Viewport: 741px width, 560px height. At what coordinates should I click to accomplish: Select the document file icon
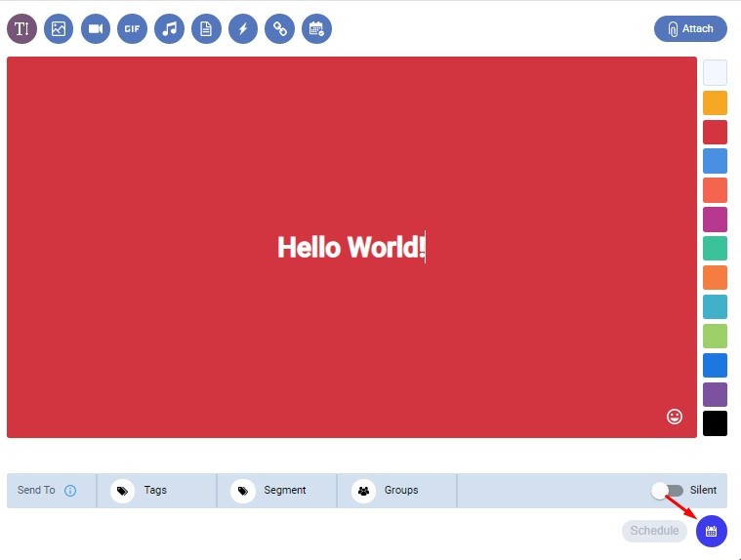point(206,29)
